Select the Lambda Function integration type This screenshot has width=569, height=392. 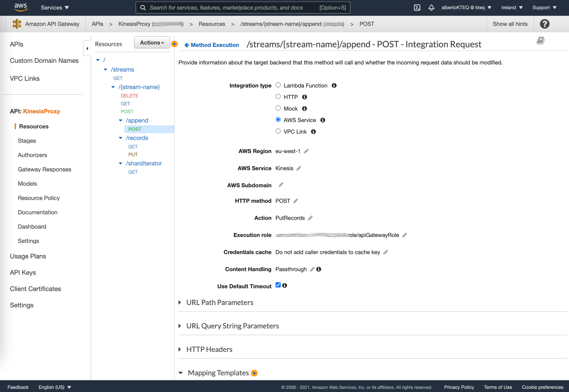(278, 85)
